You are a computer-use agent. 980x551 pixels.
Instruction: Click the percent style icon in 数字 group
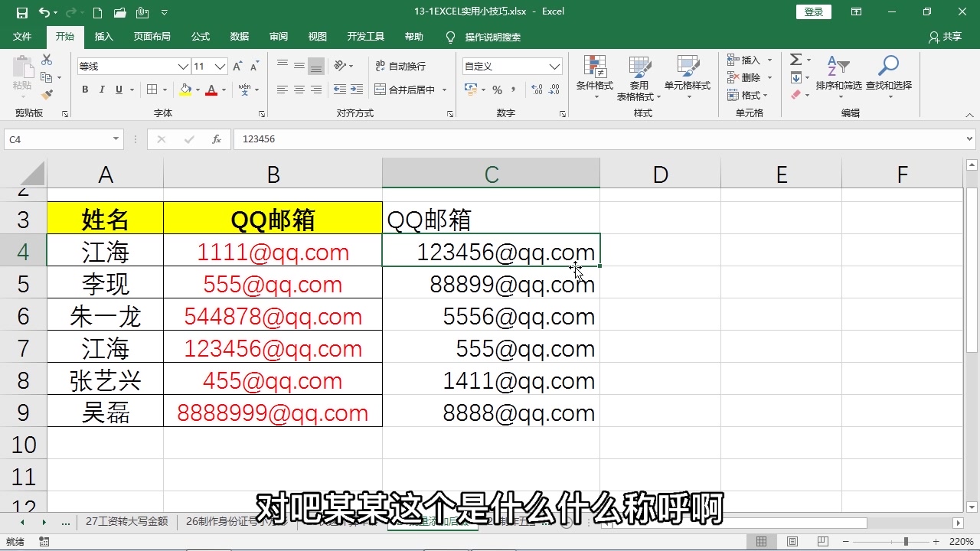click(x=498, y=90)
